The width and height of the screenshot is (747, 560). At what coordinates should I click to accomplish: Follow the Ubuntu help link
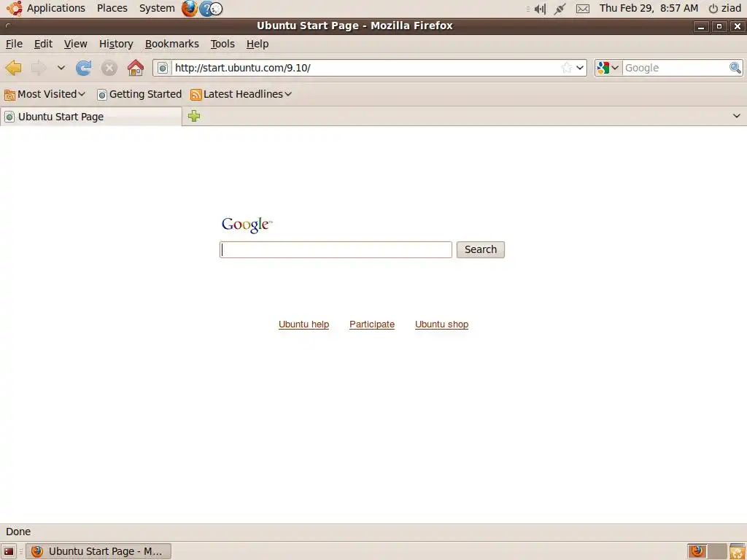304,324
